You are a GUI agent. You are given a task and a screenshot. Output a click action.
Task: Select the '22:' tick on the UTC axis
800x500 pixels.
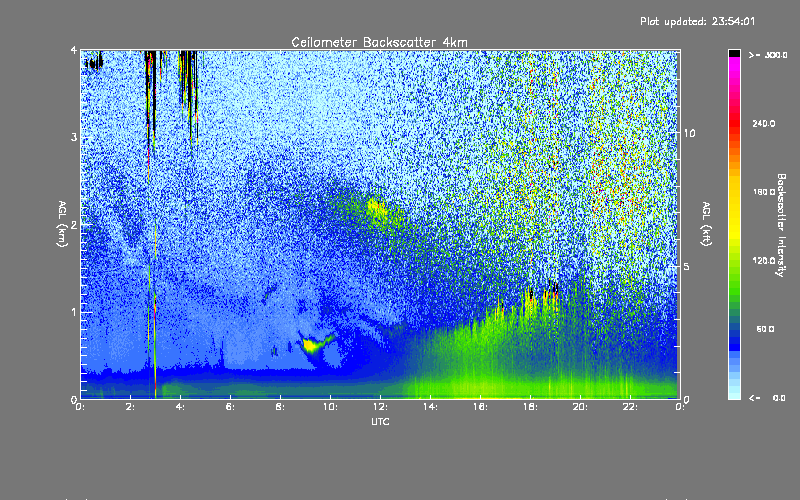(x=631, y=407)
